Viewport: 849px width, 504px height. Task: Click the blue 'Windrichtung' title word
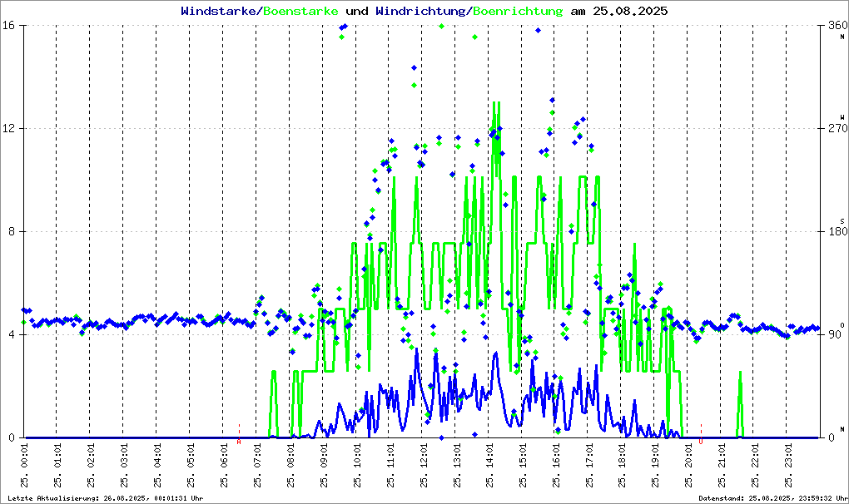420,11
